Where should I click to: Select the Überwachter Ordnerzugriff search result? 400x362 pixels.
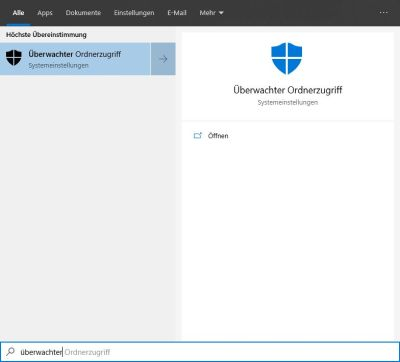click(75, 59)
